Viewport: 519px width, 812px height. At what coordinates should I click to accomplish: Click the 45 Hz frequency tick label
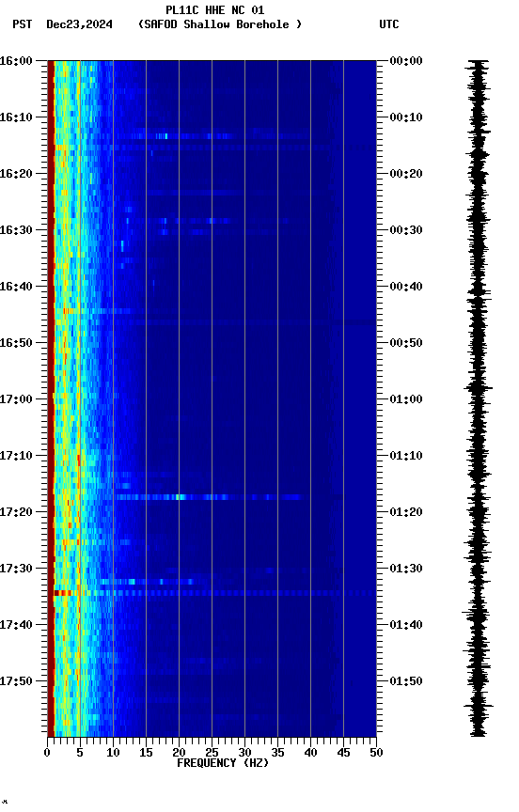(x=343, y=753)
